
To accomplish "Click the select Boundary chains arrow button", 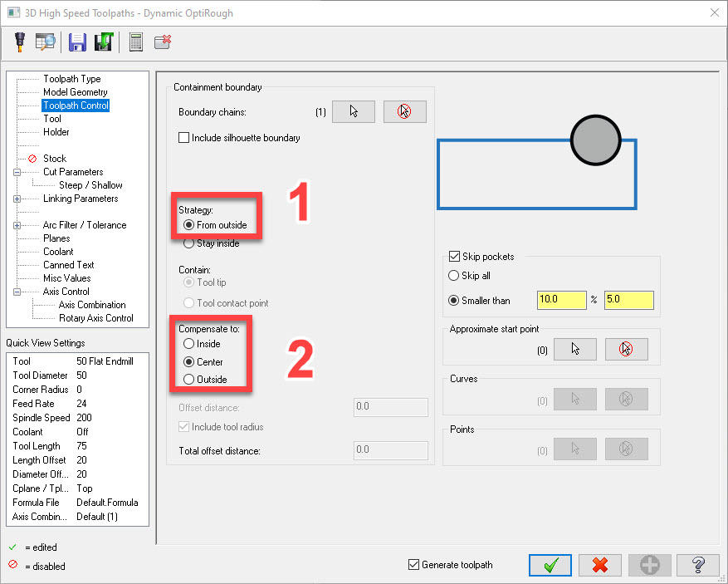I will (x=354, y=111).
